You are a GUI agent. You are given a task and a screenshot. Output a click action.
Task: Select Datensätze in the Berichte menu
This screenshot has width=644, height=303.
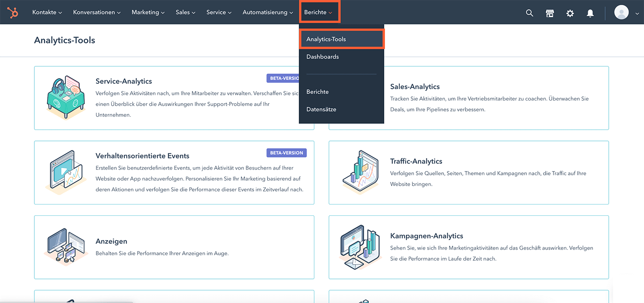(341, 110)
